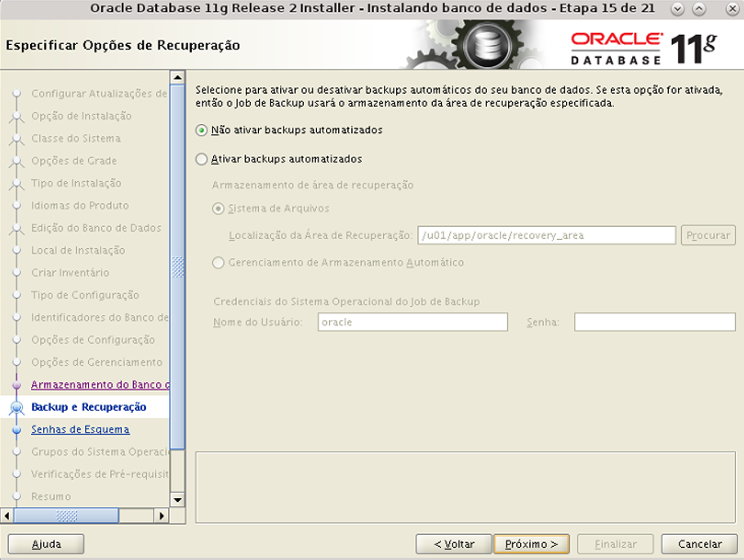Click 'Opção de Instalação' step text
The height and width of the screenshot is (560, 744).
[81, 116]
